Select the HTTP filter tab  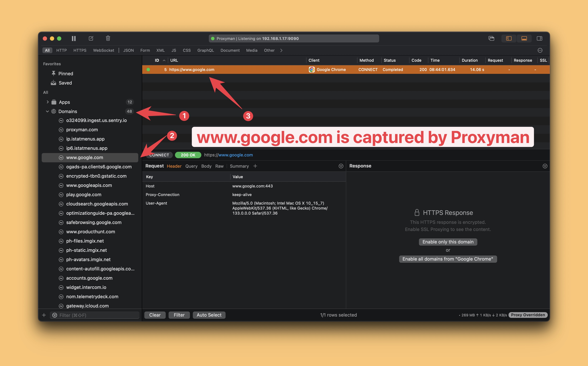click(61, 50)
